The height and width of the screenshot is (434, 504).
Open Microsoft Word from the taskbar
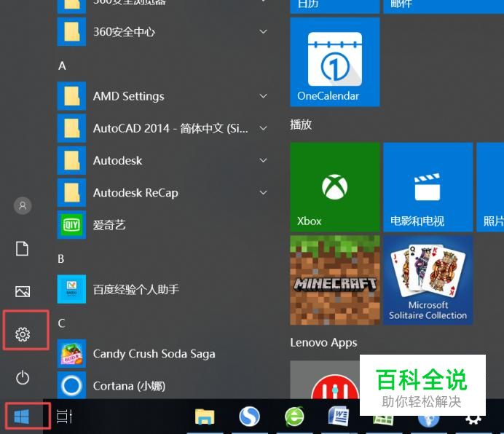click(339, 417)
